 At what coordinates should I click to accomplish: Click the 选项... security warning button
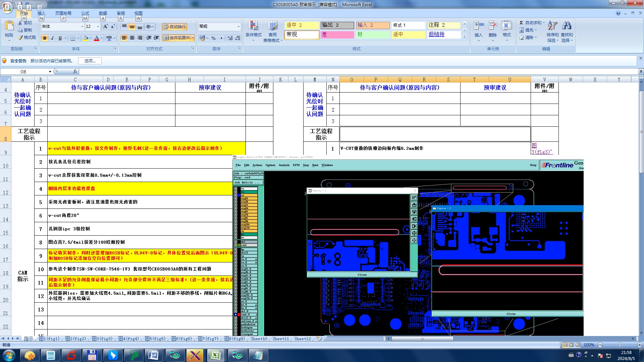tap(90, 61)
